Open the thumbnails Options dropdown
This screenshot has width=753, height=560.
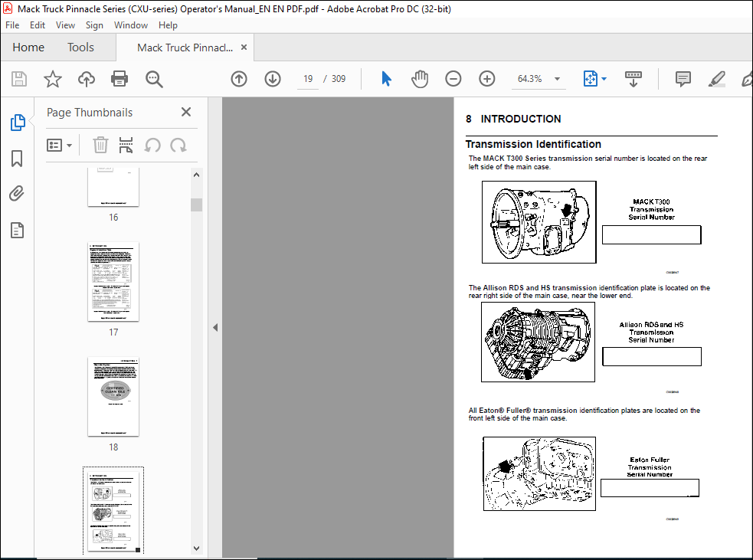point(59,145)
